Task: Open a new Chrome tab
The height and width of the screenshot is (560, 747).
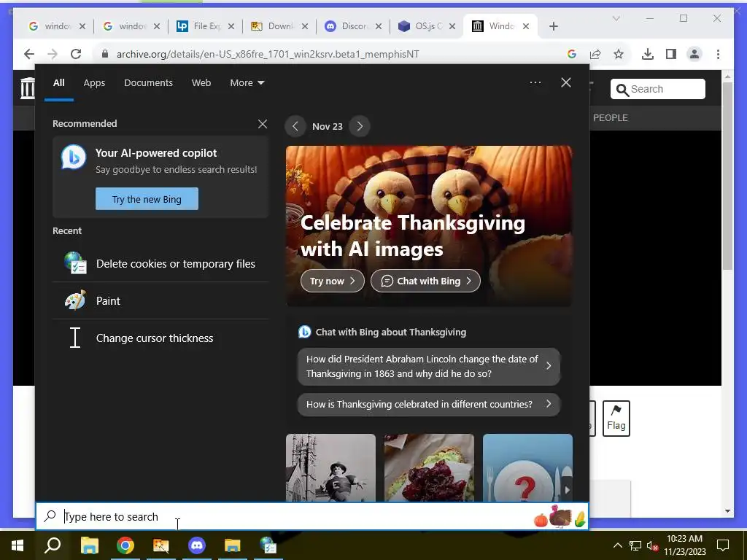Action: click(x=553, y=27)
